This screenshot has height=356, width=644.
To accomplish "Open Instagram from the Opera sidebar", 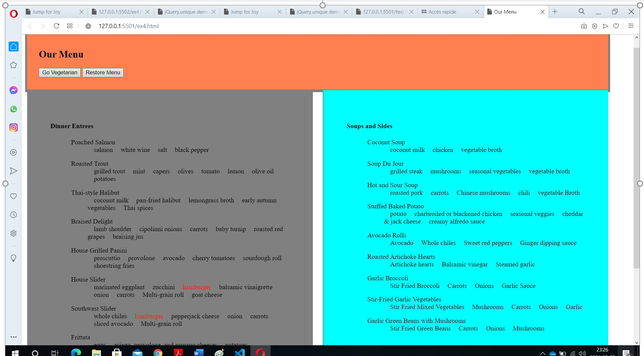I will (x=13, y=128).
